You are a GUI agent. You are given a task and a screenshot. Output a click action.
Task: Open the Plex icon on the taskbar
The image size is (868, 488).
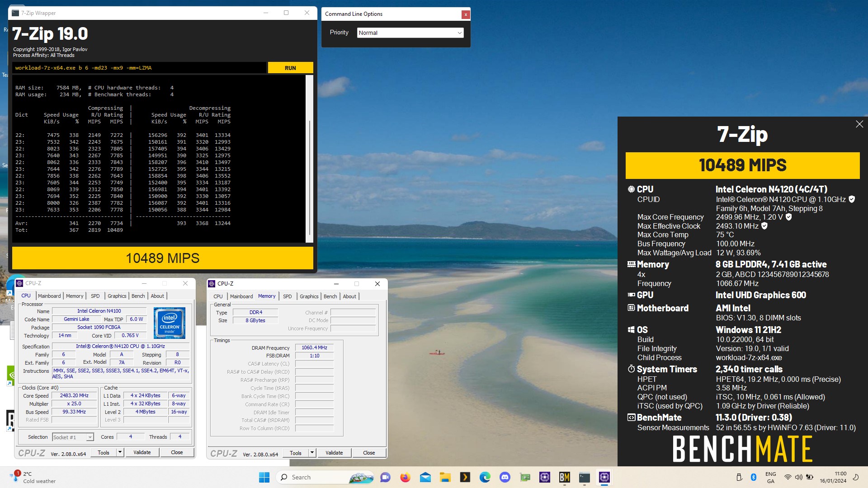(x=465, y=477)
